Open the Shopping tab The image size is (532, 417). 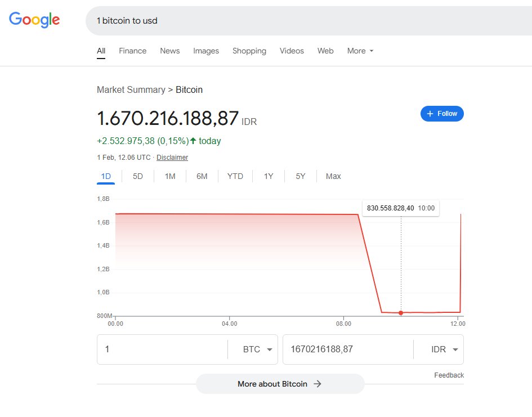pos(249,51)
